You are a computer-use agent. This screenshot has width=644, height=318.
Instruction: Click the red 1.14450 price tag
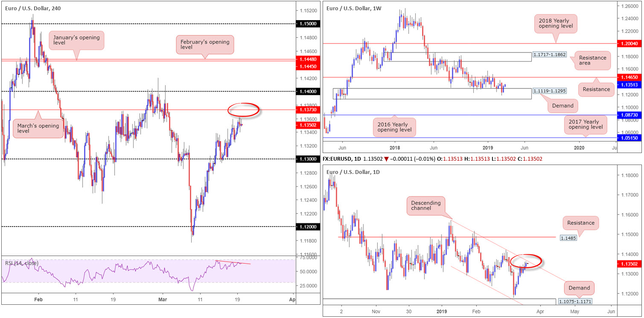309,66
